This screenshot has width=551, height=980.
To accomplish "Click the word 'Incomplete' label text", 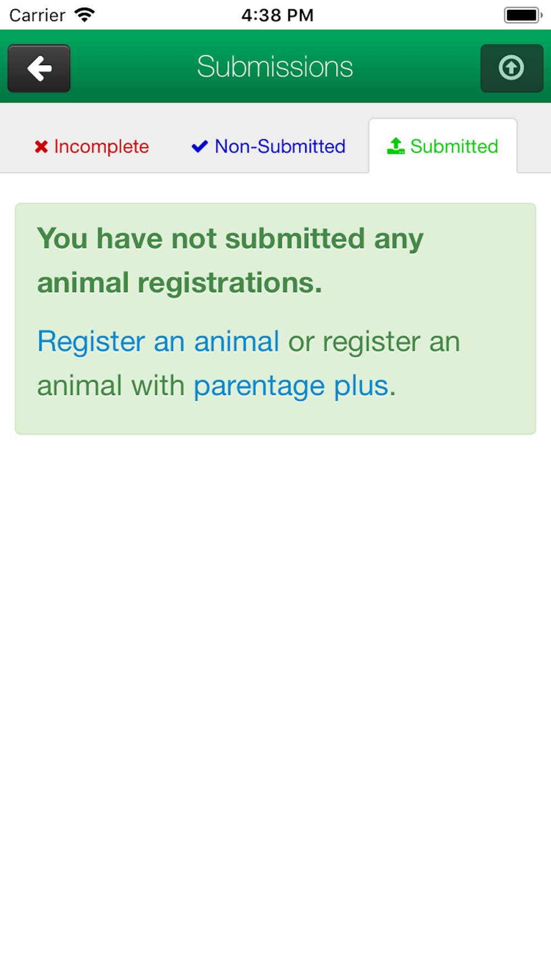I will click(x=101, y=147).
